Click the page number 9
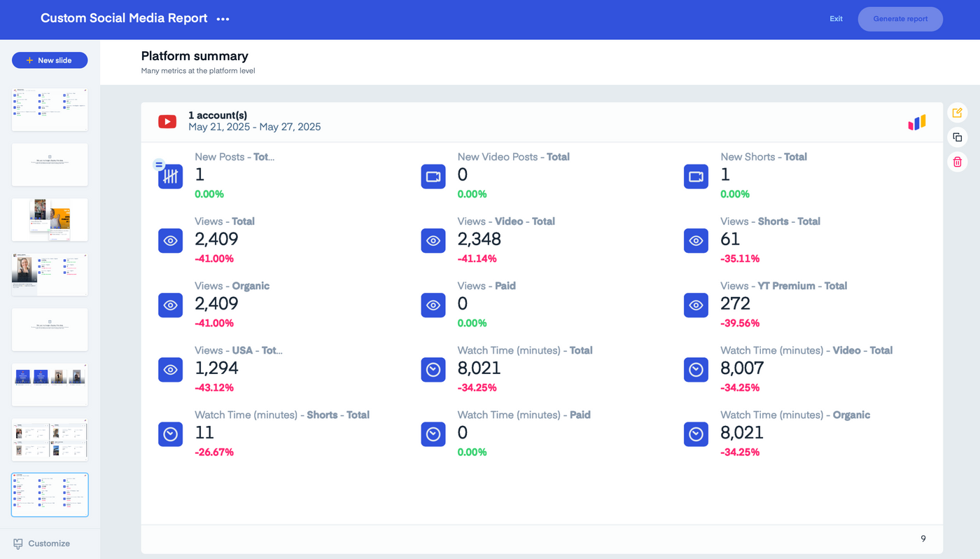The height and width of the screenshot is (559, 980). point(923,539)
